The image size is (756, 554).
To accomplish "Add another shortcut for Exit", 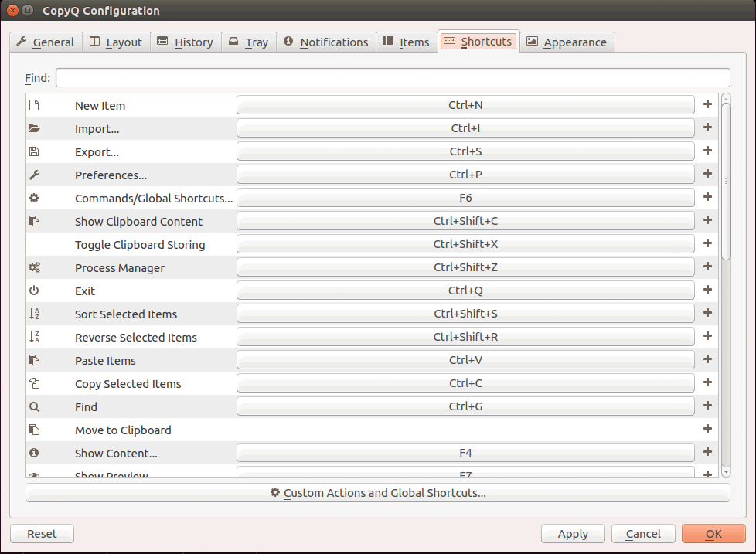I will (707, 290).
